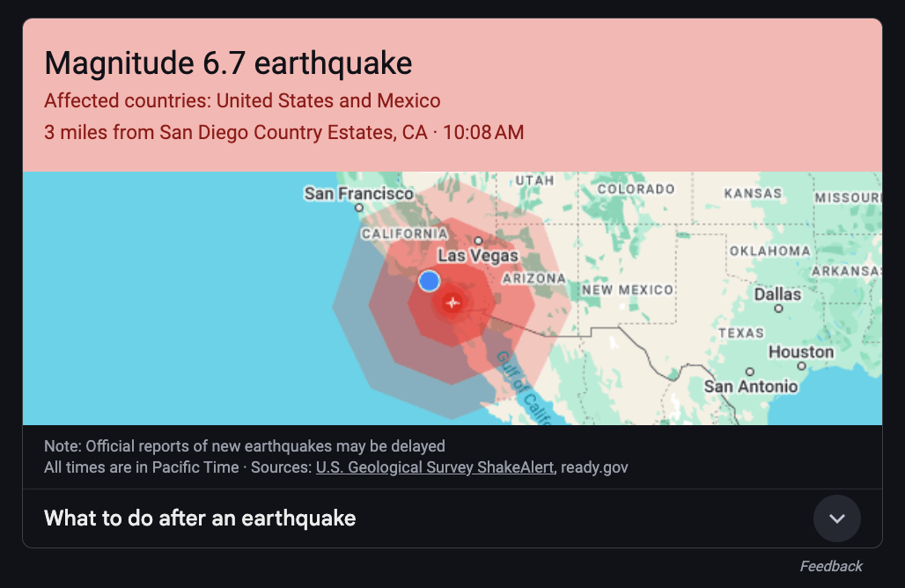Click the San Francisco city marker dot
This screenshot has width=905, height=588.
point(359,209)
